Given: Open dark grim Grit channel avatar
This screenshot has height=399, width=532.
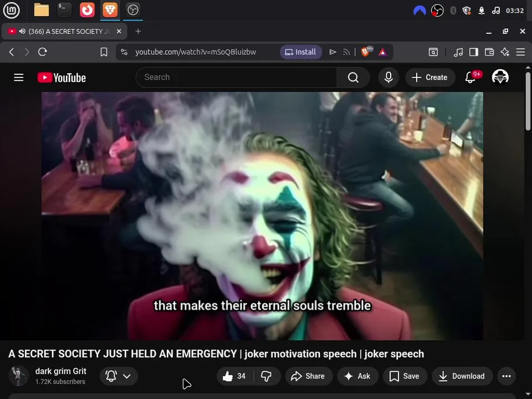Looking at the screenshot, I should [19, 376].
